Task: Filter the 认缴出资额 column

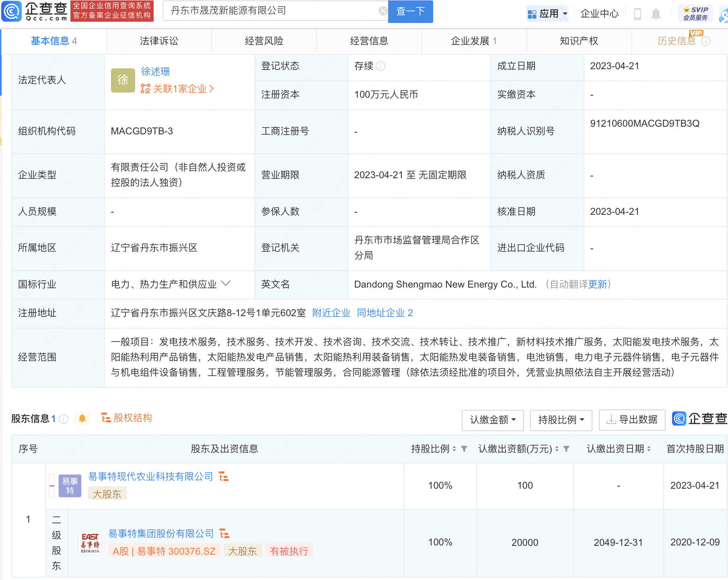Action: [566, 449]
